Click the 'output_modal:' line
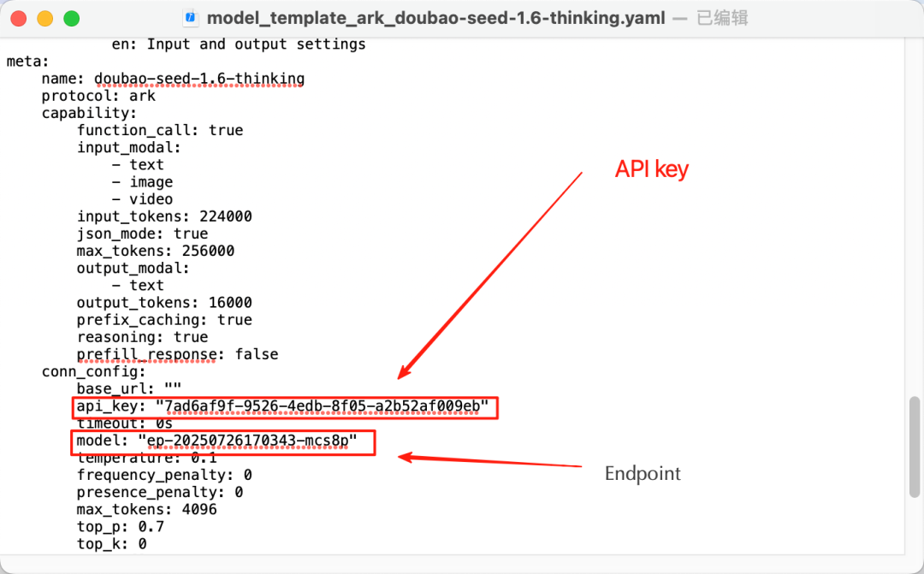Image resolution: width=924 pixels, height=574 pixels. click(133, 268)
